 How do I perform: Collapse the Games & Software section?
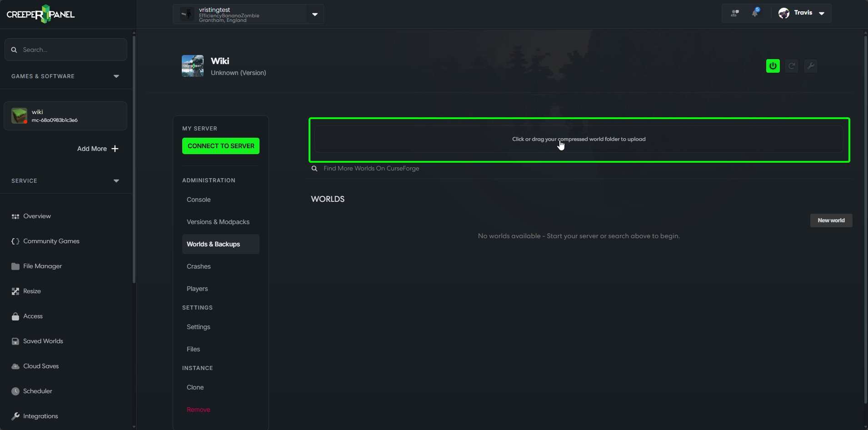(116, 76)
